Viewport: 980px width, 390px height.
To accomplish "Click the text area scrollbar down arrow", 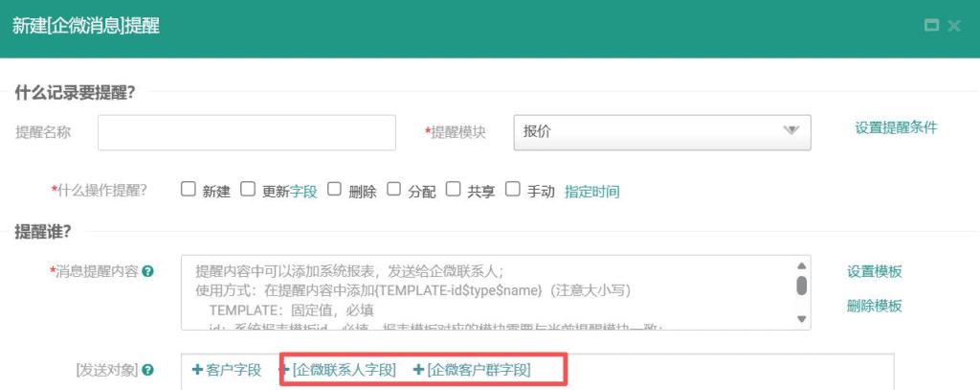I will coord(802,319).
